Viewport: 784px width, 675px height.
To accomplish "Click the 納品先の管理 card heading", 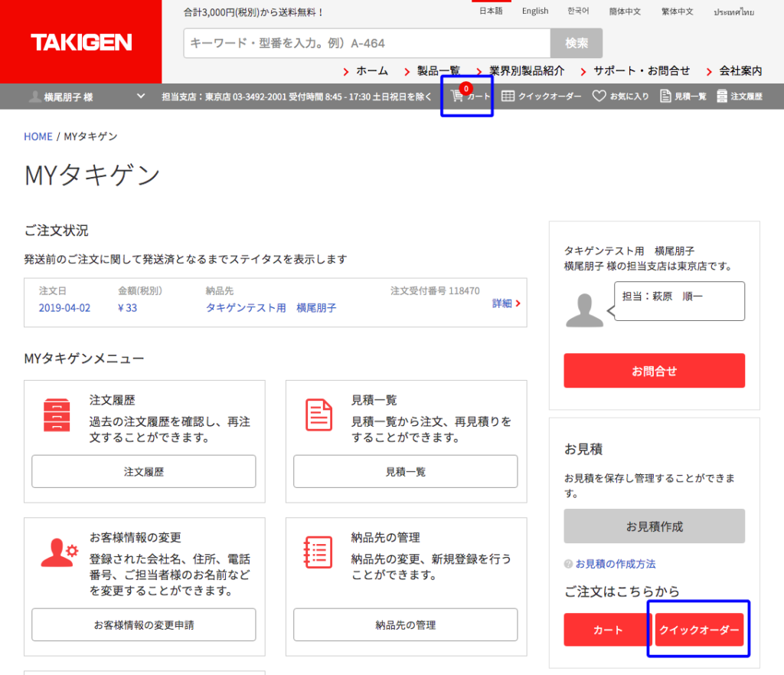I will pyautogui.click(x=386, y=537).
